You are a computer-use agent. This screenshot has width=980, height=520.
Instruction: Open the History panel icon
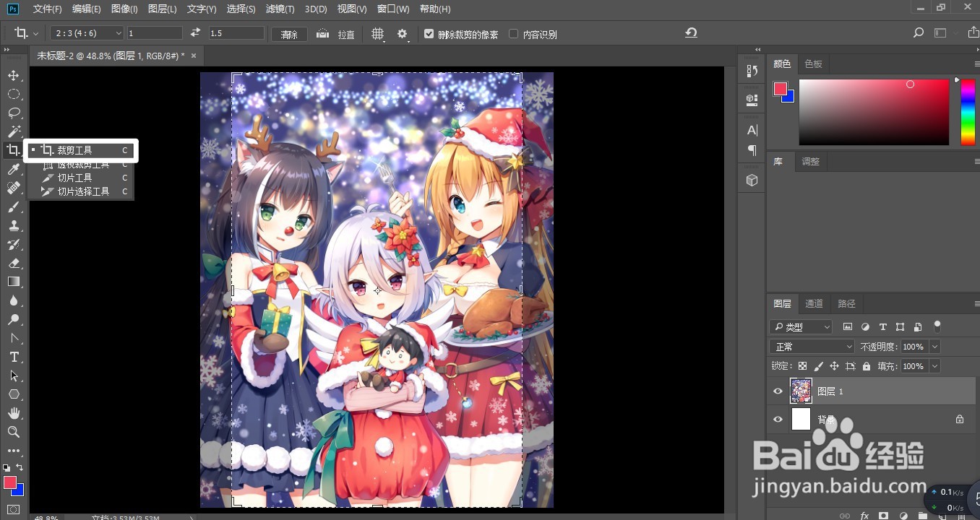(x=752, y=71)
